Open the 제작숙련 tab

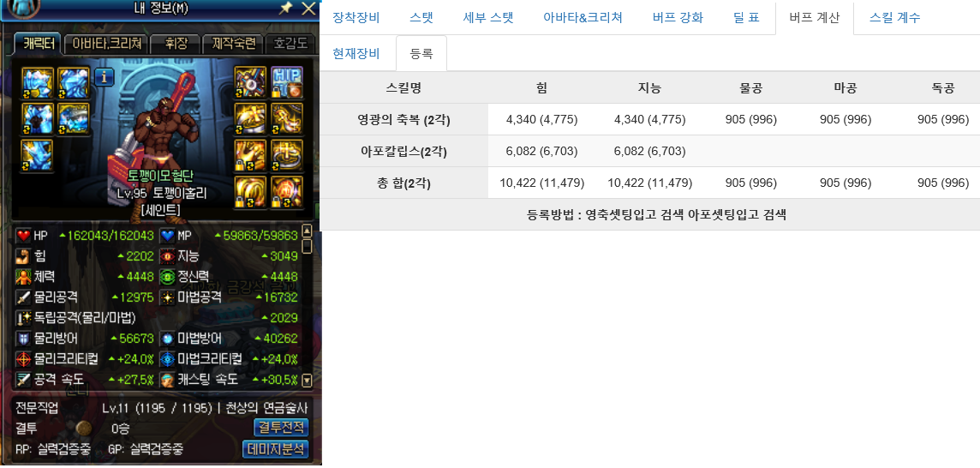233,44
